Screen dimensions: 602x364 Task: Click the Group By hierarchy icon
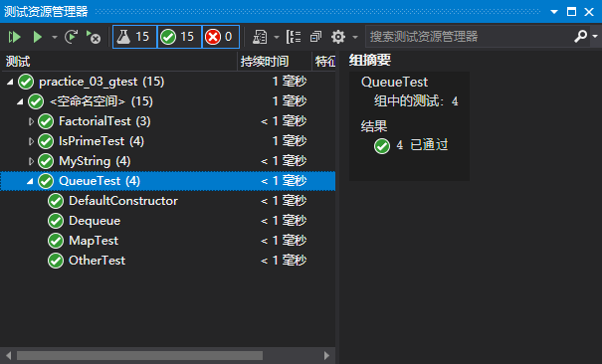coord(294,37)
